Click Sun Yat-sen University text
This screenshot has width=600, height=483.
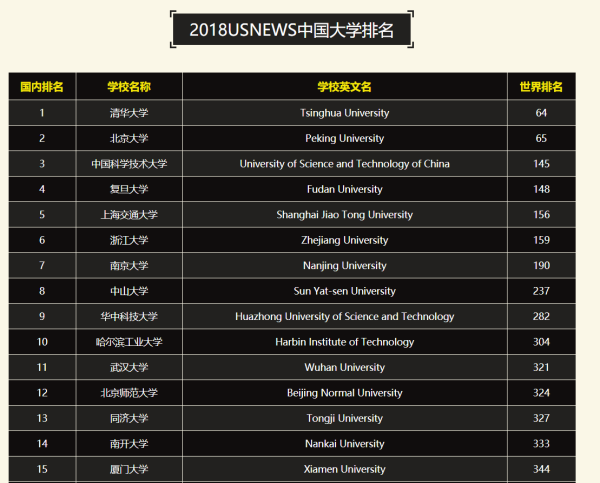click(344, 291)
